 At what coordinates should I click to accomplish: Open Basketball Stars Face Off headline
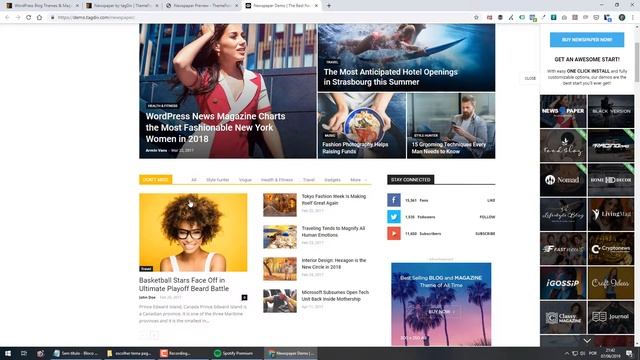(184, 284)
